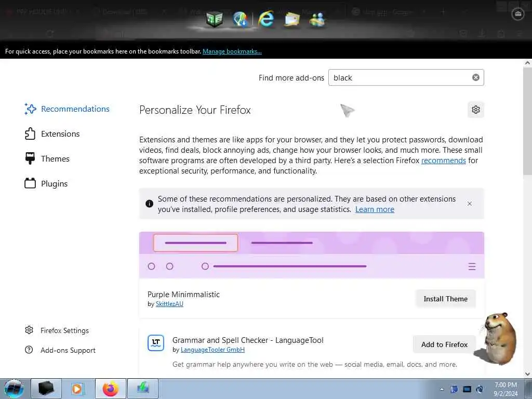This screenshot has height=399, width=532.
Task: Open LanguageTooler GmbH author link
Action: [x=212, y=350]
